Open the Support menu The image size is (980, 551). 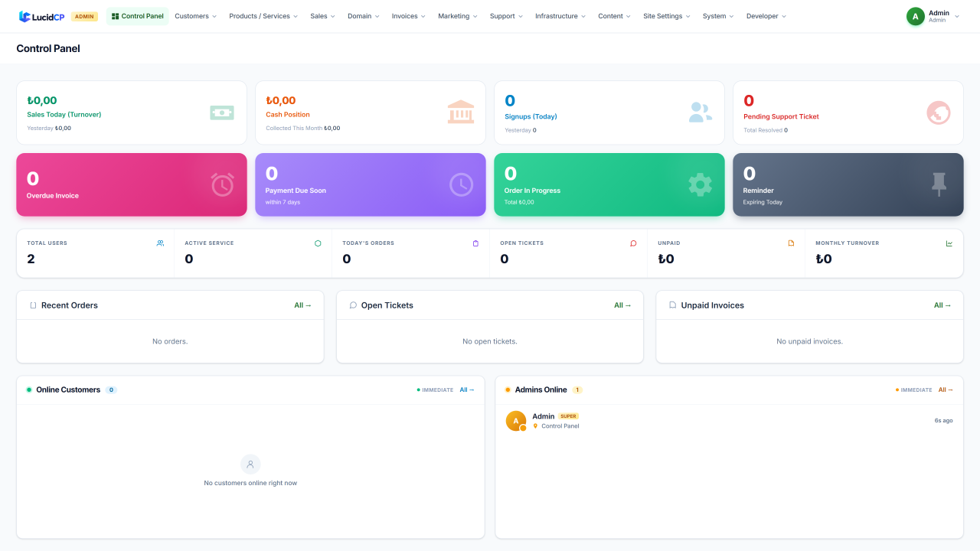tap(506, 16)
